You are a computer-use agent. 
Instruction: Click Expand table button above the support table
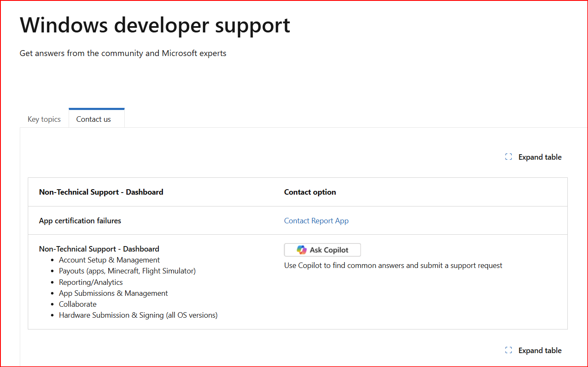click(x=533, y=157)
